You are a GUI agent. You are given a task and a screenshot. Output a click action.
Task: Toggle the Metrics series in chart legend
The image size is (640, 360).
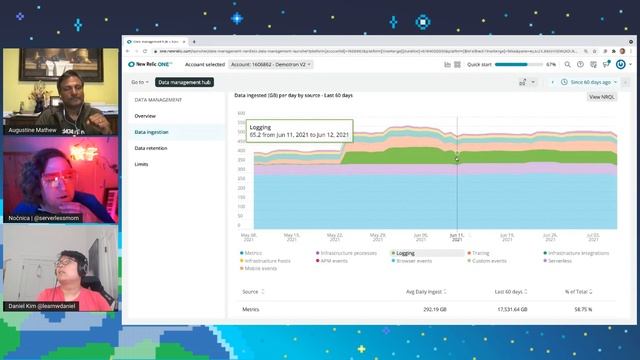[x=251, y=253]
